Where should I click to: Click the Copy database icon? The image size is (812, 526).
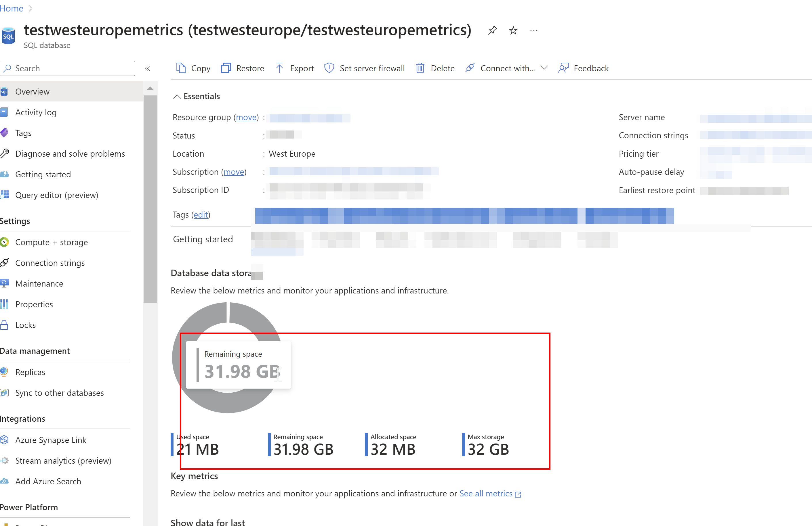tap(181, 68)
